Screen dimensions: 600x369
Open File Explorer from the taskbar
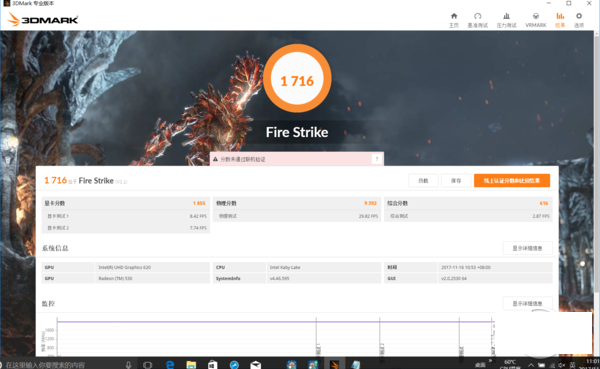191,365
